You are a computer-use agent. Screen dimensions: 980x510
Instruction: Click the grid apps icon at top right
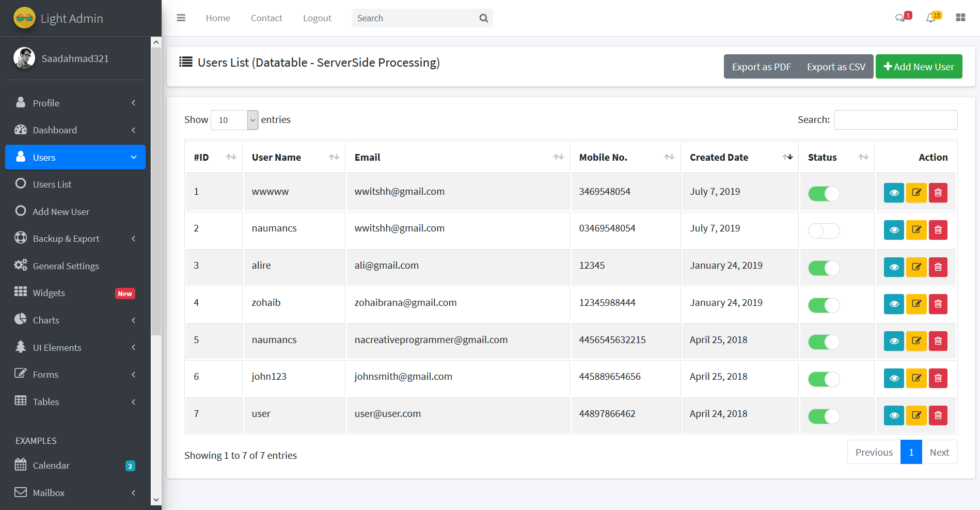(961, 18)
